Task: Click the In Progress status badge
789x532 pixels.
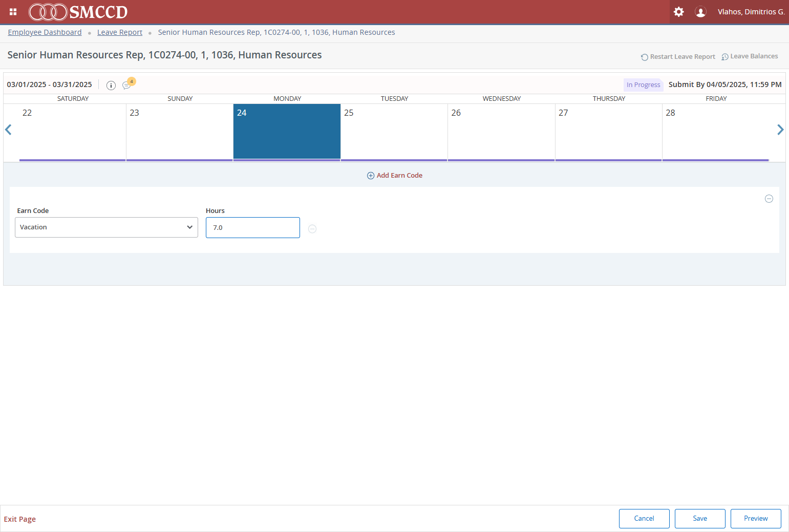Action: point(644,85)
